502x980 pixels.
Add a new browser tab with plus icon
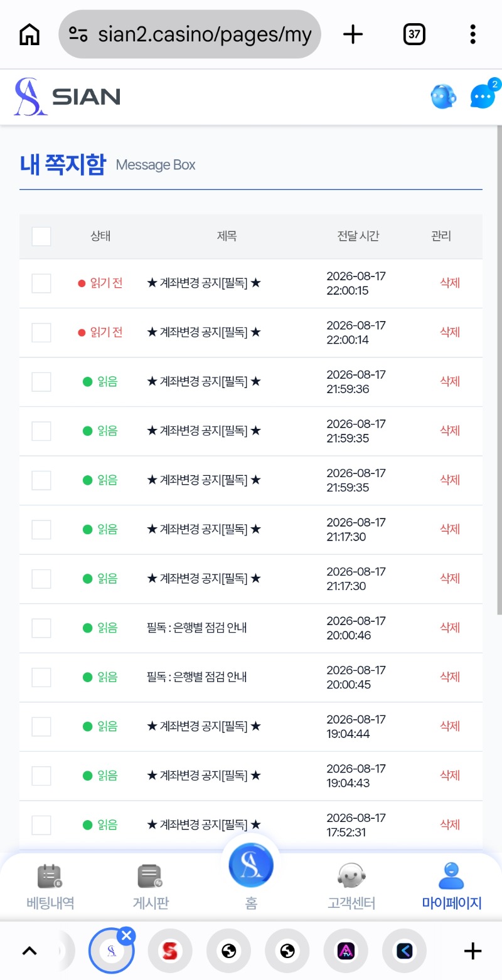353,34
